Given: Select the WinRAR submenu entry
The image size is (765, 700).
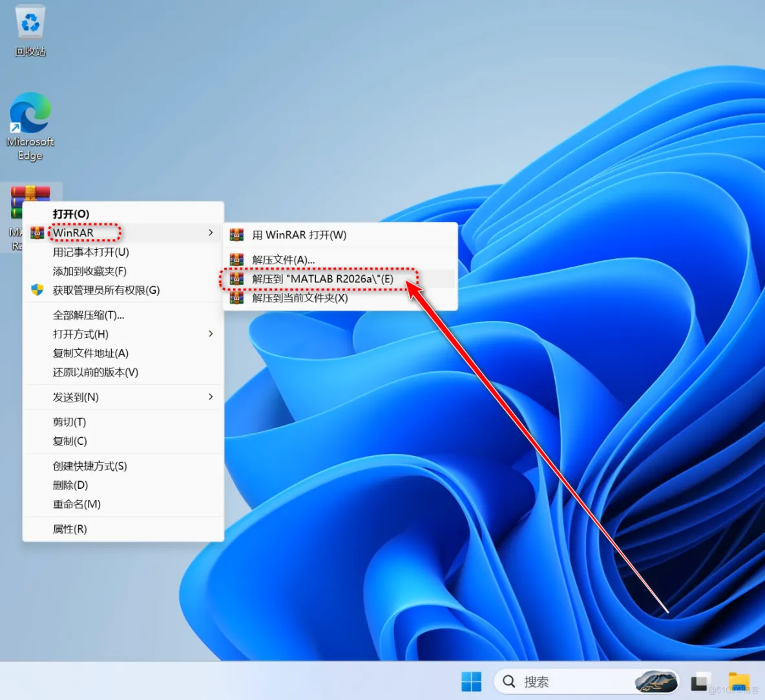Looking at the screenshot, I should [123, 233].
